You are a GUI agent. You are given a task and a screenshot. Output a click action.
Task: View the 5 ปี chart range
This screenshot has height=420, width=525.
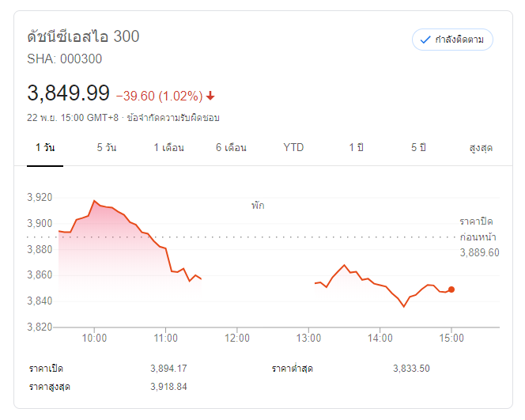[x=419, y=148]
